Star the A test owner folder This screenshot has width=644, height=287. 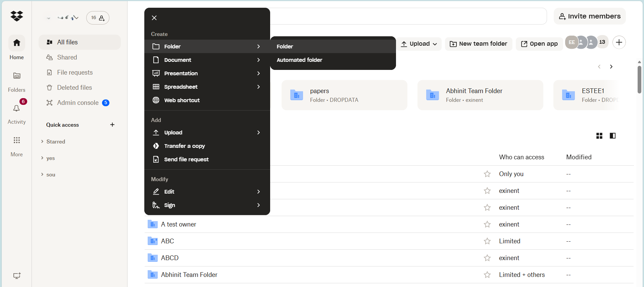(x=487, y=224)
